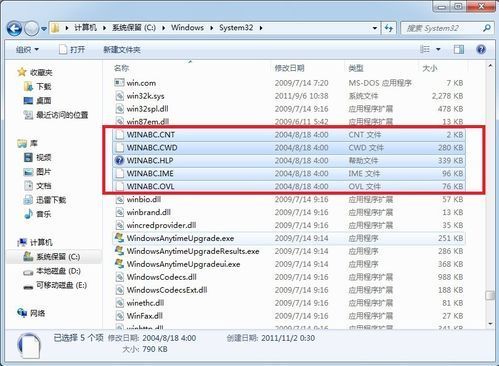Select the WINABC.CNT file icon
499x366 pixels.
[119, 135]
